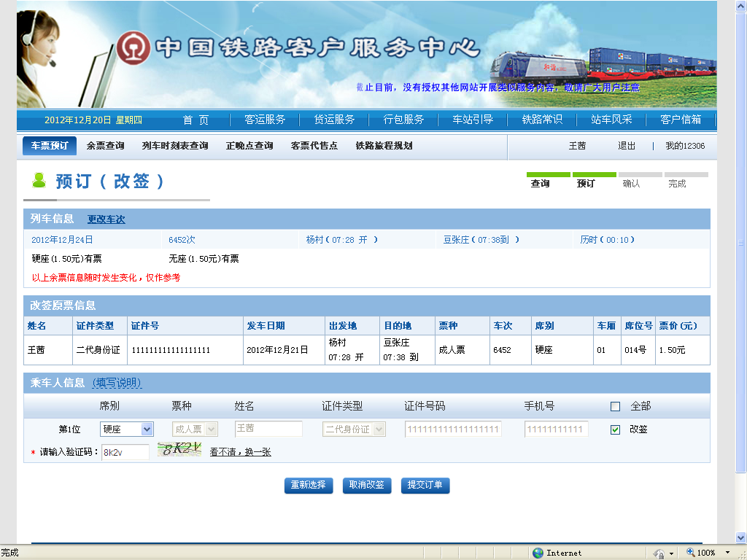Click the vertical scrollbar thumb

(x=741, y=242)
